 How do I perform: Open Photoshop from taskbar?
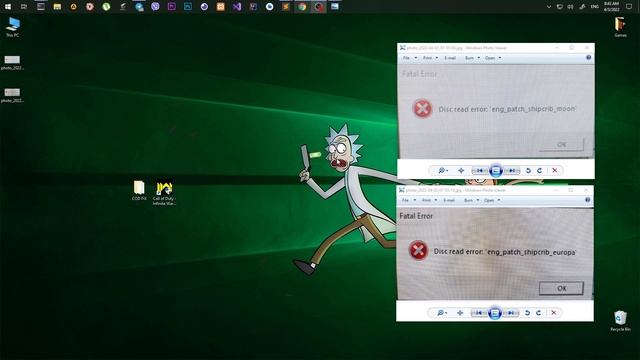pos(188,7)
